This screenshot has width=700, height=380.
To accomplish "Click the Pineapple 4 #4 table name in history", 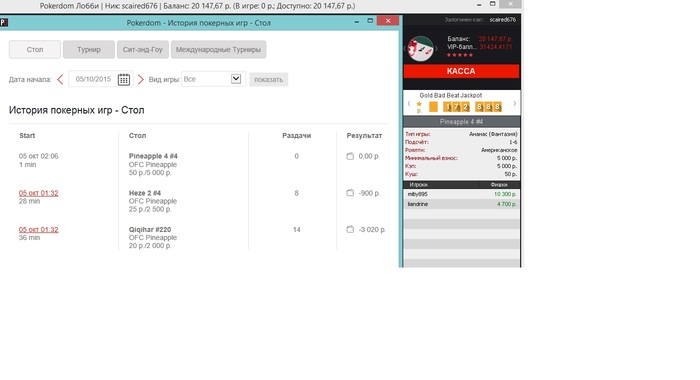I will 153,156.
